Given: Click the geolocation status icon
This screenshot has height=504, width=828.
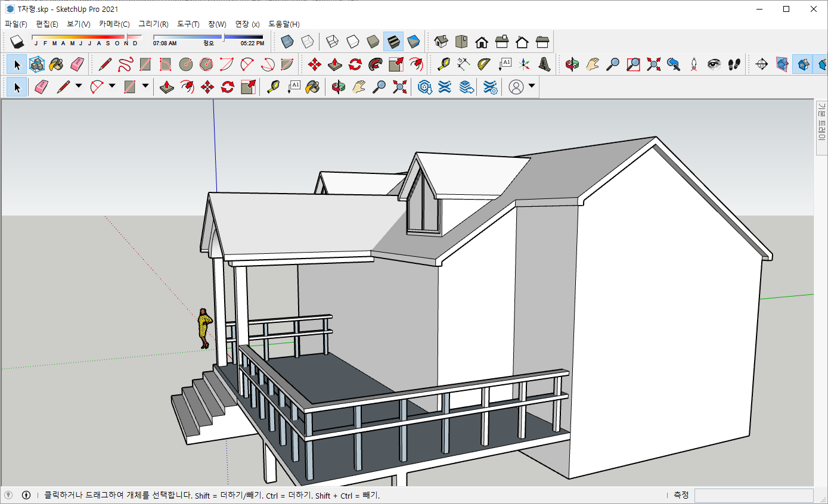Looking at the screenshot, I should (x=8, y=495).
